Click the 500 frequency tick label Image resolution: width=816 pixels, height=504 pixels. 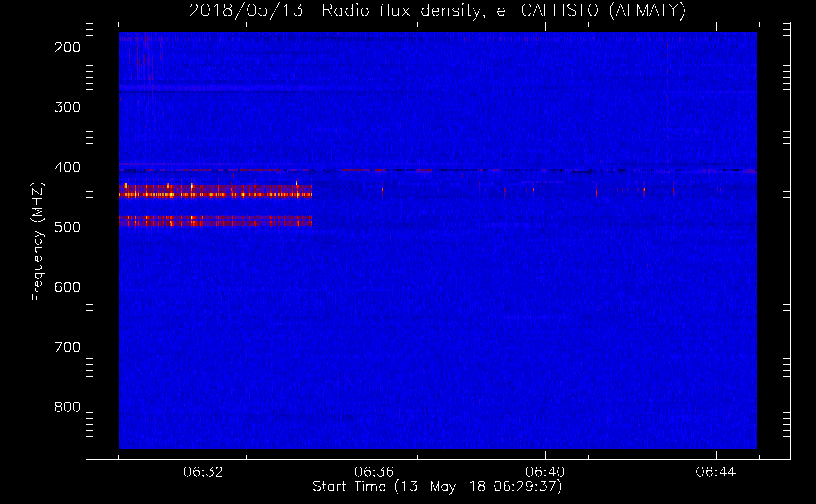click(x=68, y=227)
